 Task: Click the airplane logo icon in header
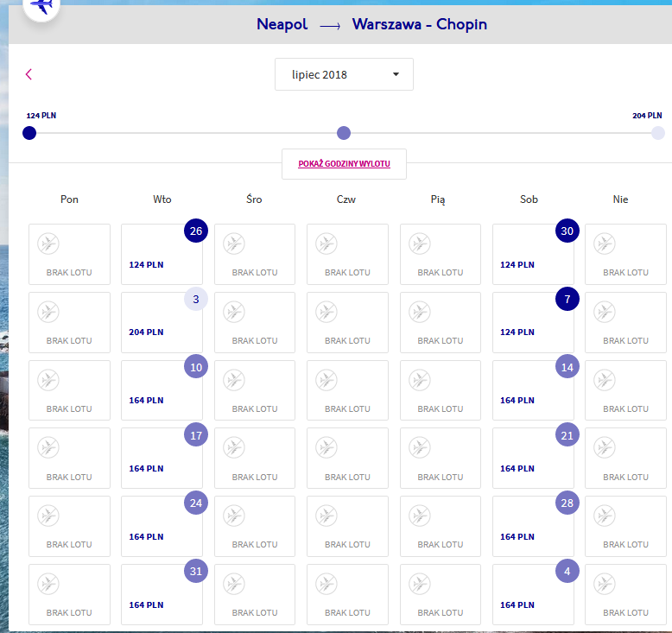[x=41, y=6]
